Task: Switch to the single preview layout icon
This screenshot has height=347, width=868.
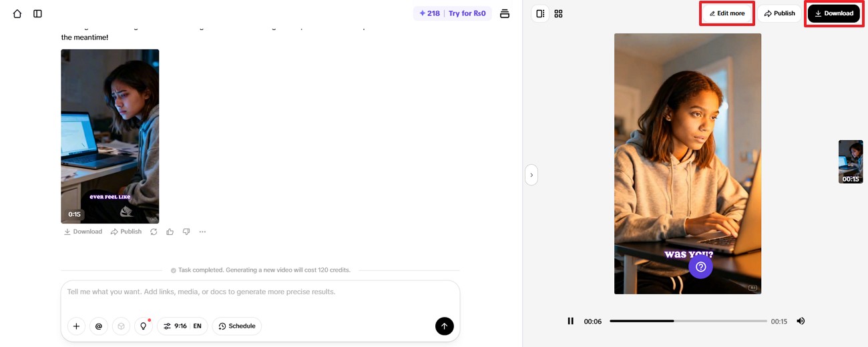Action: pyautogui.click(x=540, y=13)
